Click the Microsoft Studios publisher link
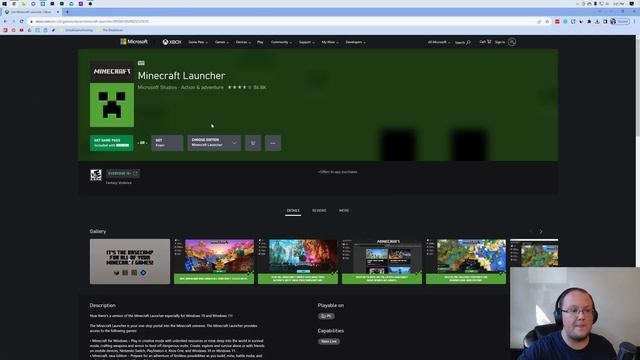640x360 pixels. (x=157, y=87)
